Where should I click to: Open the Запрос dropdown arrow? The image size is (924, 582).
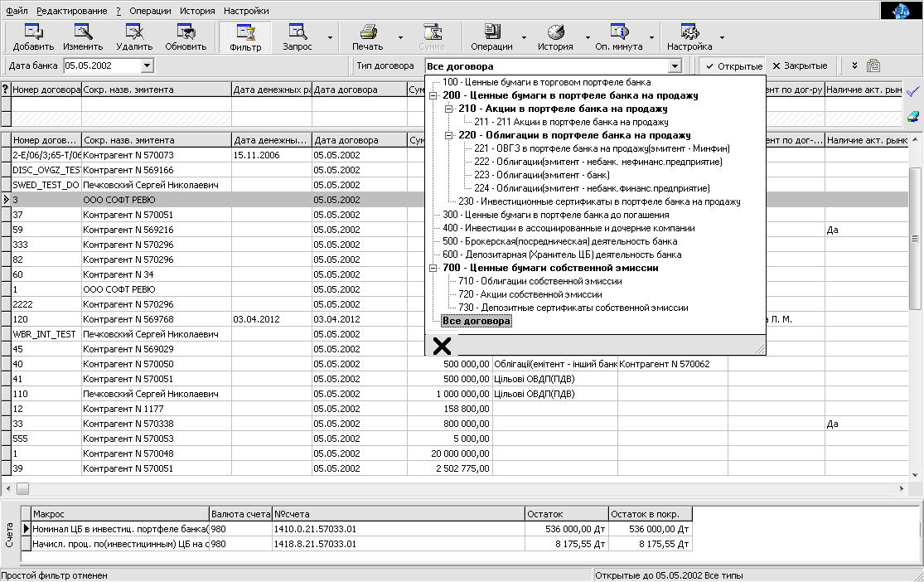pos(330,38)
